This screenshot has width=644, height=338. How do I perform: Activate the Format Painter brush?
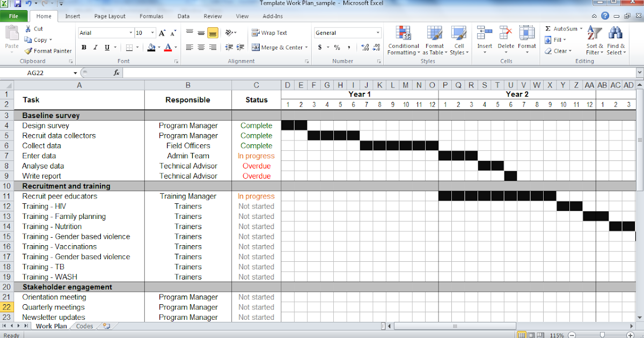pos(48,51)
